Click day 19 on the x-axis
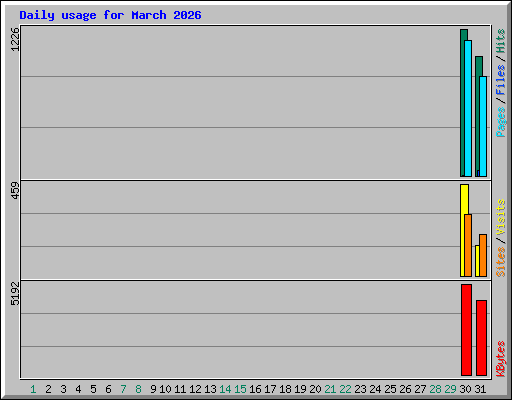 (300, 389)
